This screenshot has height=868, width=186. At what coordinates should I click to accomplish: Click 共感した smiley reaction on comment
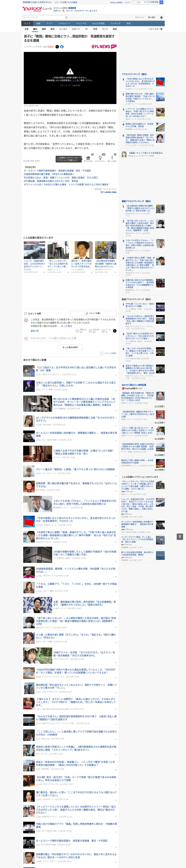[77, 331]
